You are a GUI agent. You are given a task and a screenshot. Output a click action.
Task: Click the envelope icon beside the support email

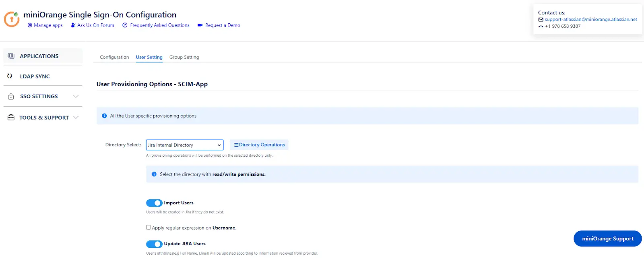tap(541, 19)
